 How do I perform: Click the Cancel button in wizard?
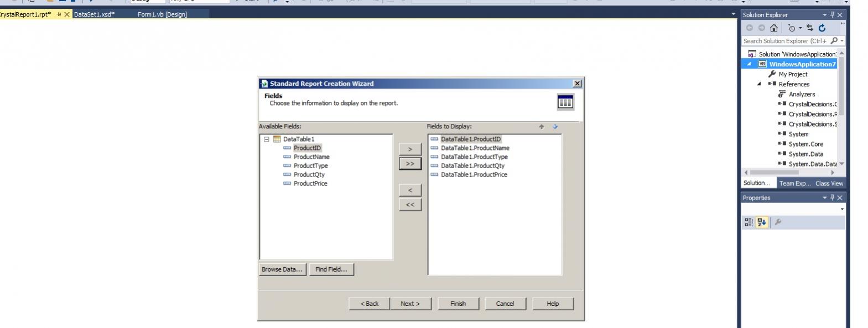505,304
